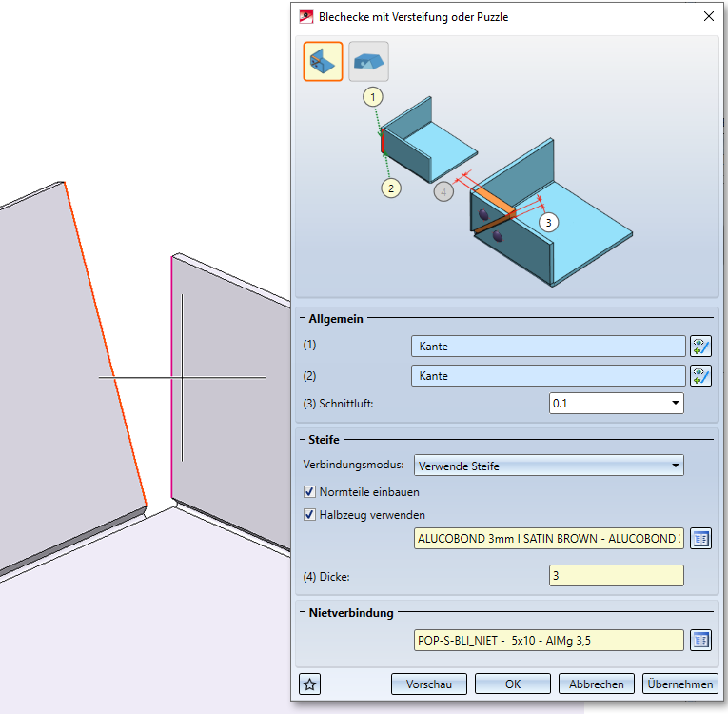This screenshot has height=714, width=728.
Task: Click the dialog title bar app icon
Action: click(305, 15)
